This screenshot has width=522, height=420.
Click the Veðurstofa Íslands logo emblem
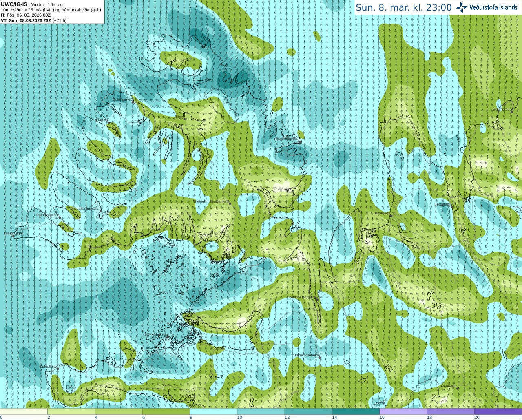coord(462,7)
